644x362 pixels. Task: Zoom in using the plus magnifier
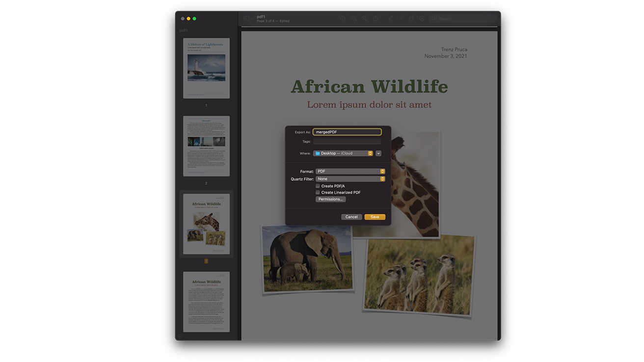tap(364, 19)
